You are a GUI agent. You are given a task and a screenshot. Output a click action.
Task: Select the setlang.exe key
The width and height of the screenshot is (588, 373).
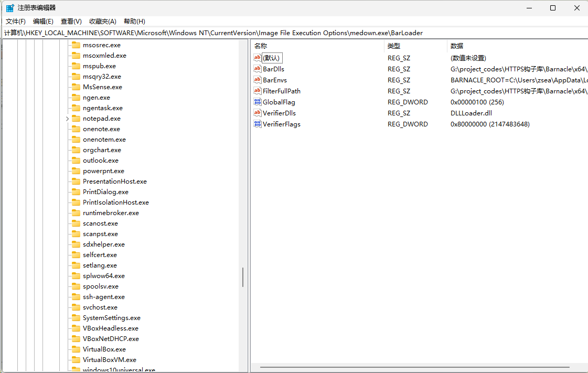point(100,265)
